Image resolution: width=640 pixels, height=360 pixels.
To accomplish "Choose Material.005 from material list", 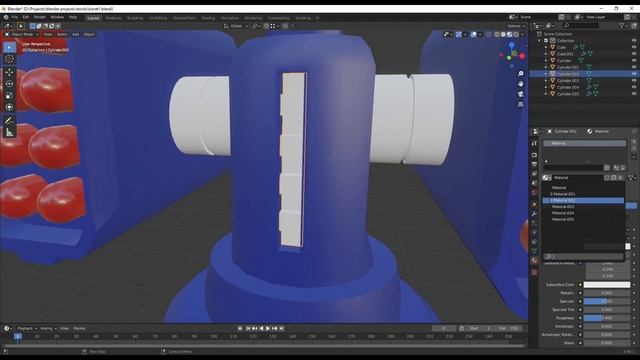I will click(583, 219).
